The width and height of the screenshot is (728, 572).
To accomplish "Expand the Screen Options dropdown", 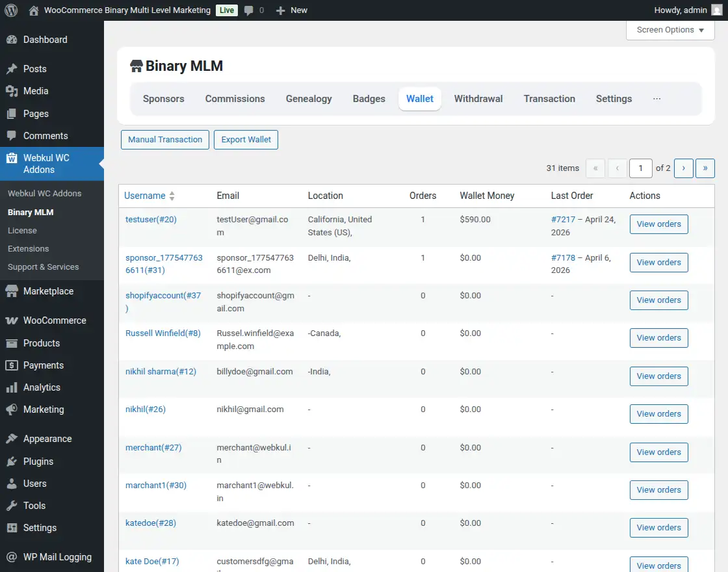I will tap(670, 30).
